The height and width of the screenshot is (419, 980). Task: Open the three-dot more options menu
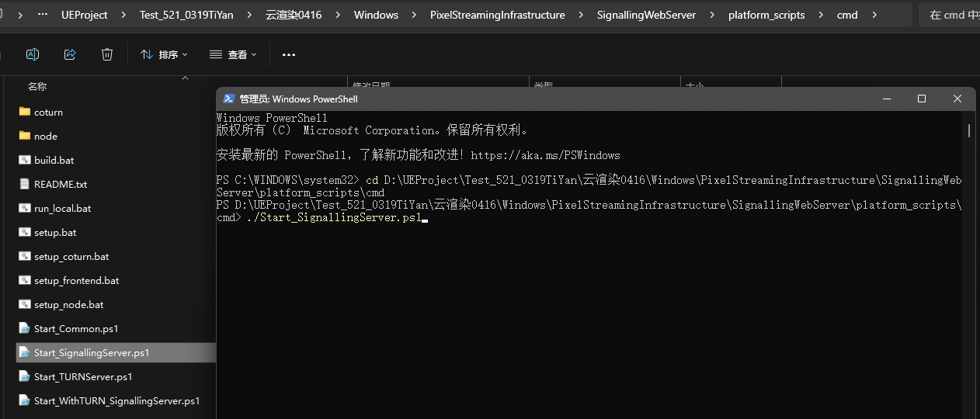click(x=289, y=54)
